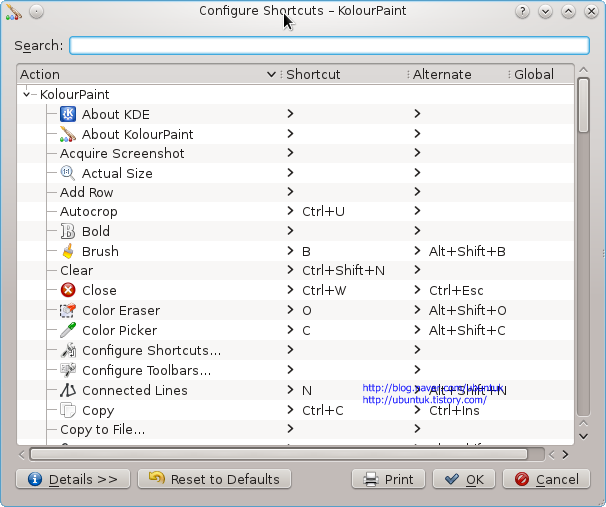This screenshot has width=606, height=507.
Task: Expand shortcut chevron for Autocrop Ctrl+U
Action: pyautogui.click(x=290, y=211)
